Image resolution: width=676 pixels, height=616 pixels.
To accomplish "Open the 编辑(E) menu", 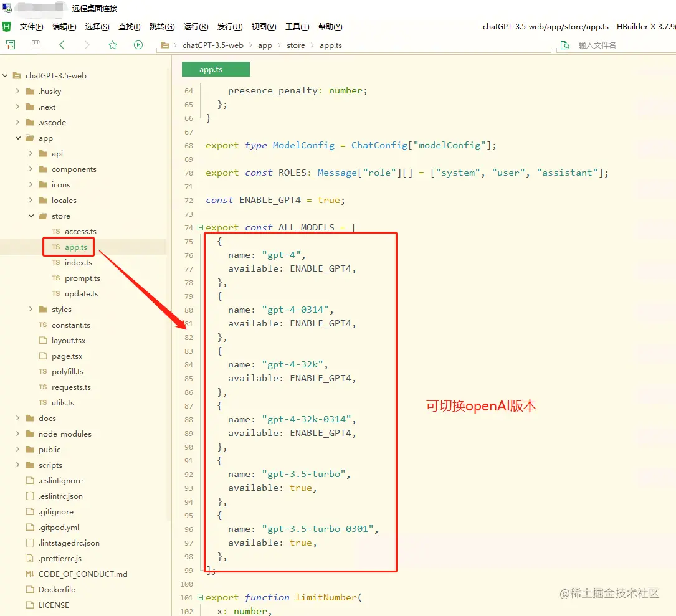I will click(64, 27).
